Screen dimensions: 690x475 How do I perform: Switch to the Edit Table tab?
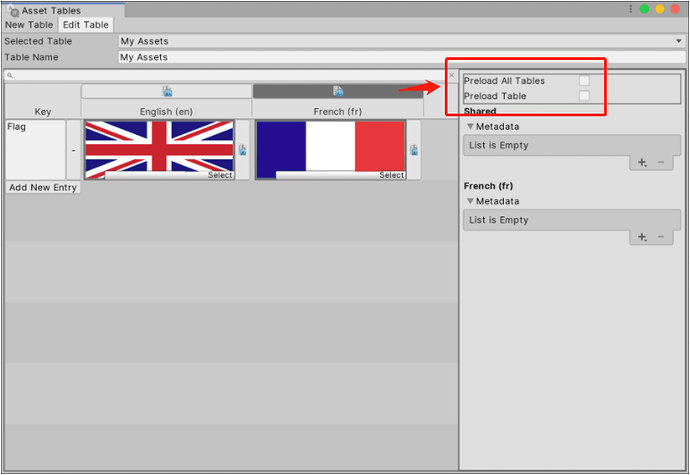point(86,25)
